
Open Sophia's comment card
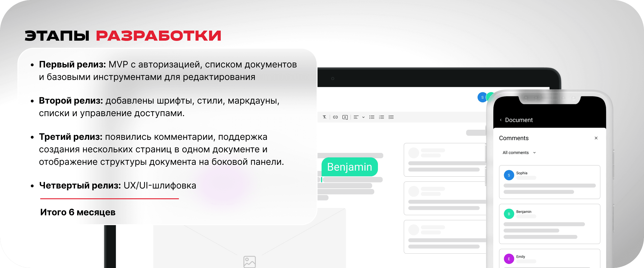pos(549,182)
